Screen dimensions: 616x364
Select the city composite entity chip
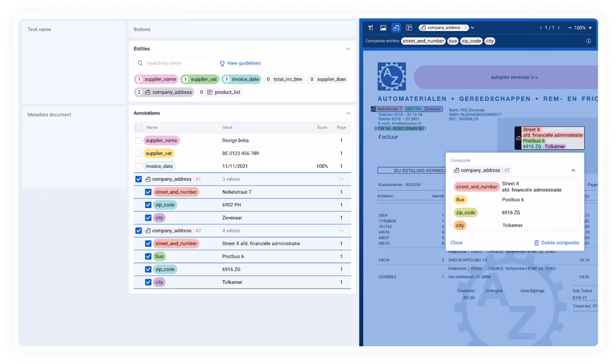[490, 41]
